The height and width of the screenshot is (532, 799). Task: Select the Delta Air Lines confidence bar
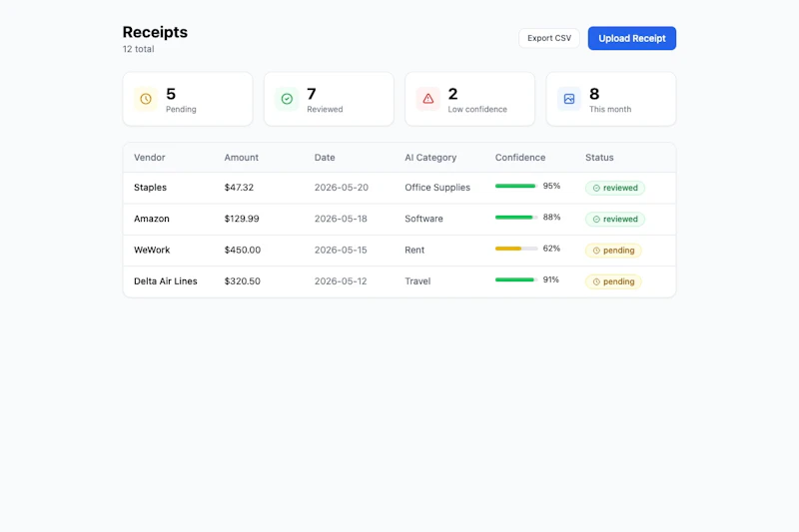click(x=516, y=279)
